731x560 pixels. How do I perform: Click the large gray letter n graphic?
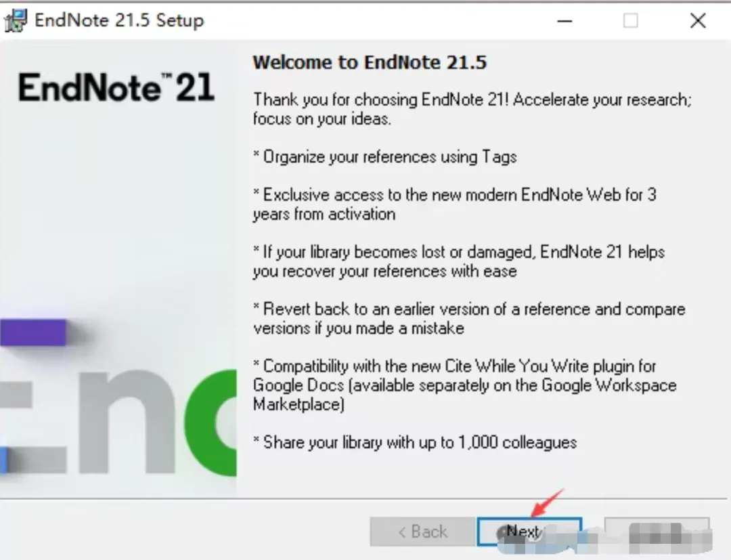click(127, 421)
